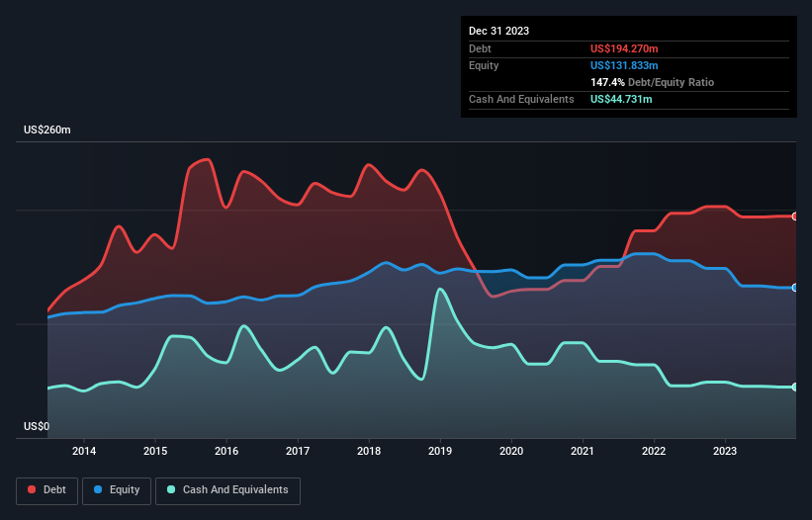Select the red Debt endpoint marker
The image size is (812, 520).
[x=795, y=217]
